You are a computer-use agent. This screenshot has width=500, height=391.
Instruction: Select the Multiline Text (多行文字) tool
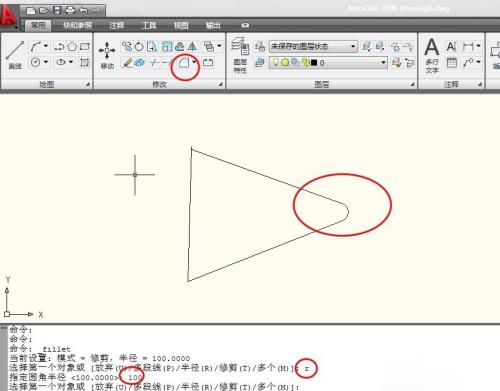(x=432, y=55)
